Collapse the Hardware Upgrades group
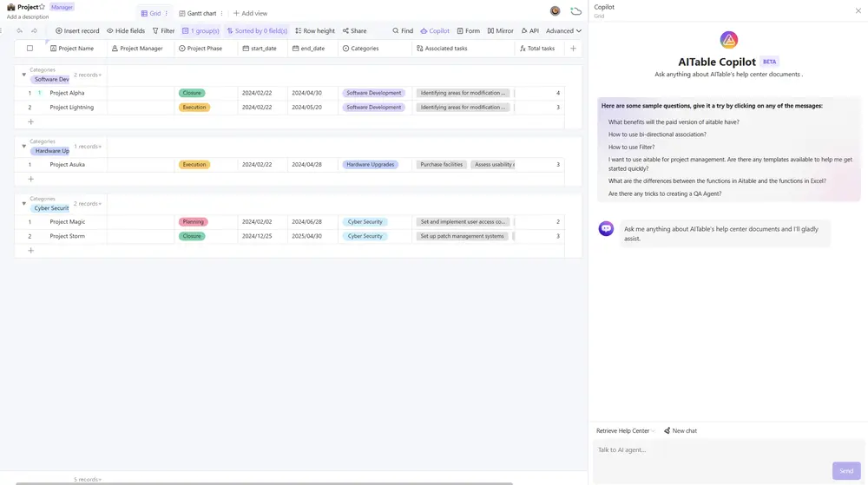The height and width of the screenshot is (485, 868). [x=23, y=146]
